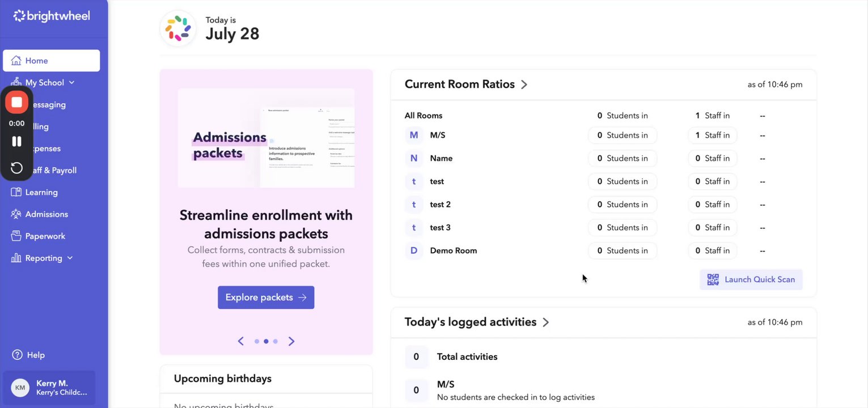Open Current Room Ratios details chevron
This screenshot has width=868, height=408.
[x=524, y=84]
